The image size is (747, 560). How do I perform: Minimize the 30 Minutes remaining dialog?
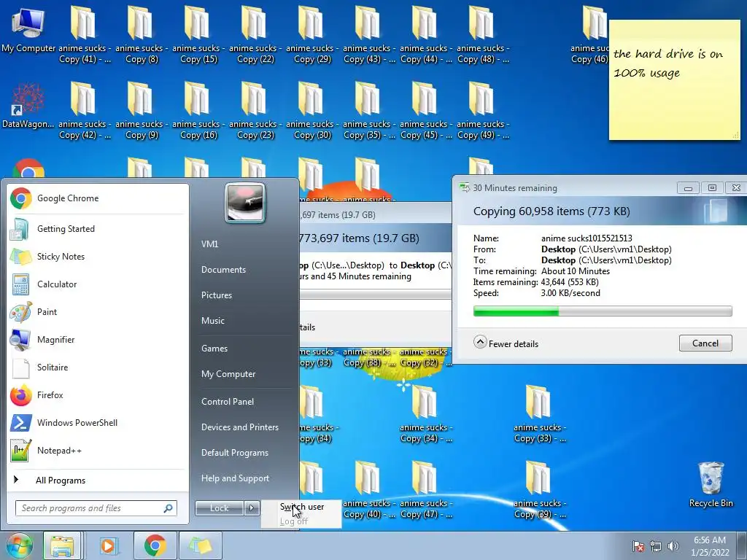pos(688,188)
